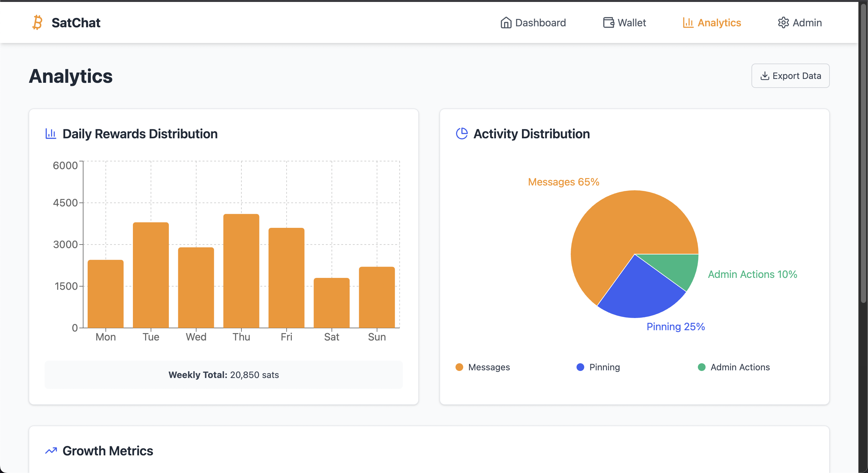The image size is (868, 473).
Task: Click the Analytics bar chart nav icon
Action: [x=688, y=22]
